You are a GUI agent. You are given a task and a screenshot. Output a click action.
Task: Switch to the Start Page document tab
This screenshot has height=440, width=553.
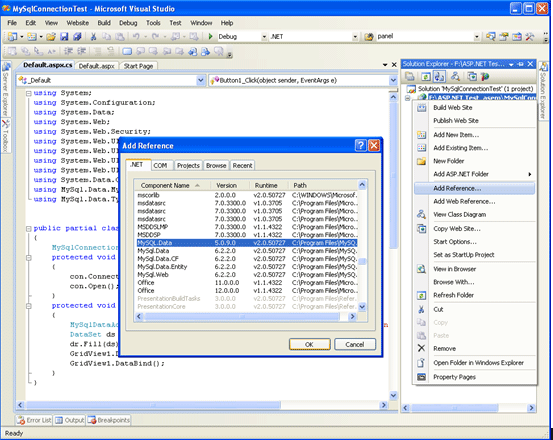(138, 66)
